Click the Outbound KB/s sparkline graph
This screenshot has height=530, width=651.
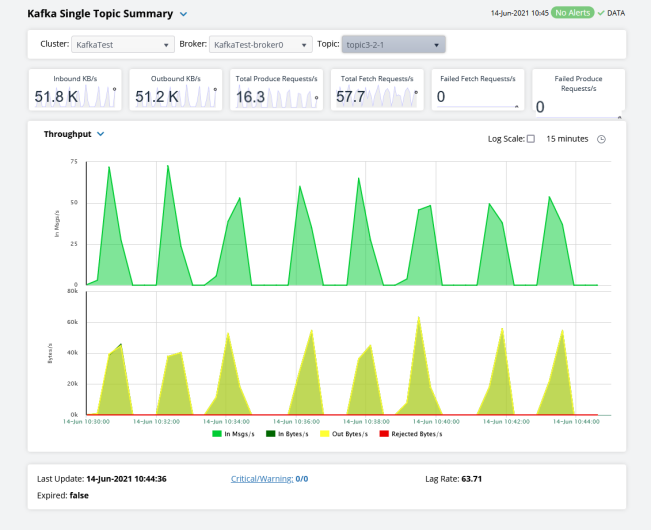(198, 97)
